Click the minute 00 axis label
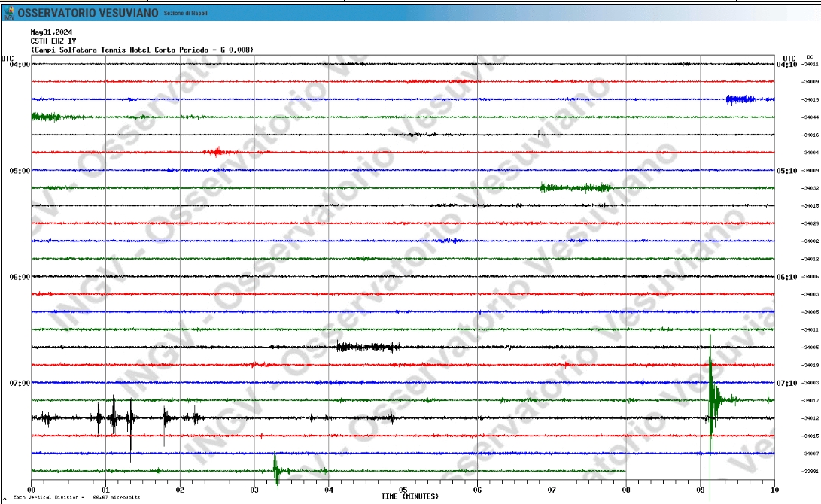 point(32,490)
